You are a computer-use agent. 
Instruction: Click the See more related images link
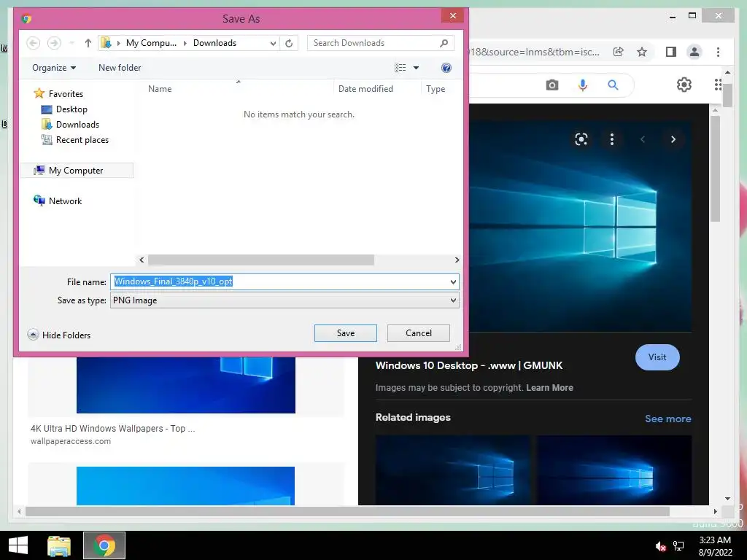pos(668,419)
